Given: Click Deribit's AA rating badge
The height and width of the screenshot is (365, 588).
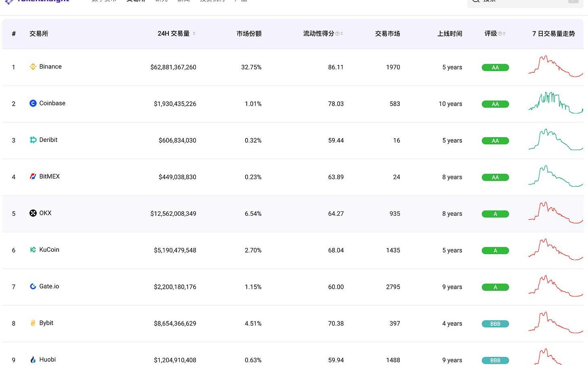Looking at the screenshot, I should (x=495, y=141).
